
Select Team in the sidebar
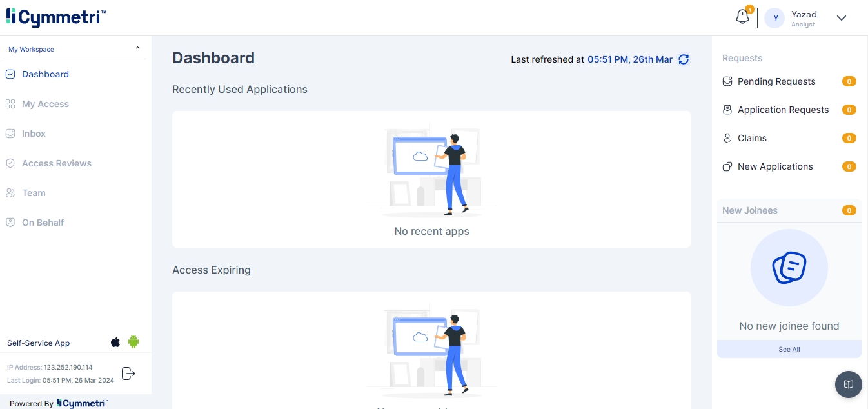(x=34, y=193)
